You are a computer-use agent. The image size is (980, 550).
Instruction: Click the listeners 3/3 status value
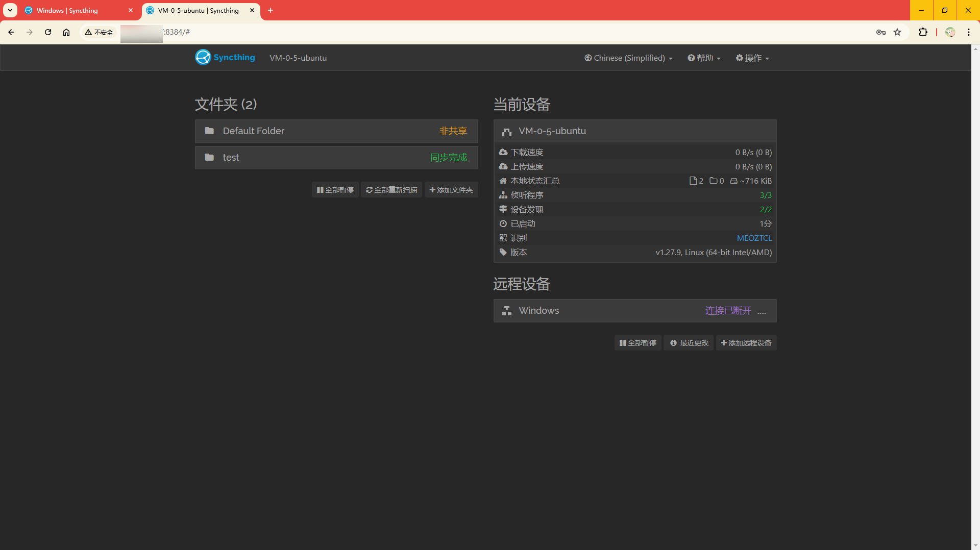[766, 195]
